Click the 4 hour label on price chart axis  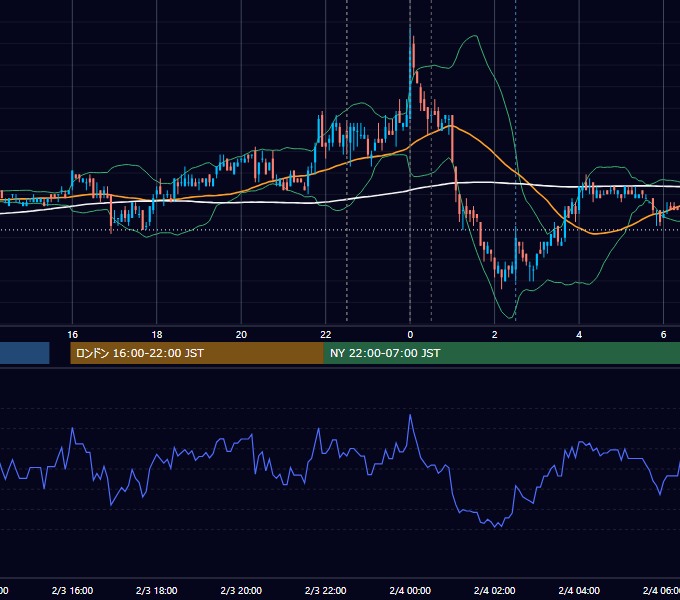pos(579,335)
